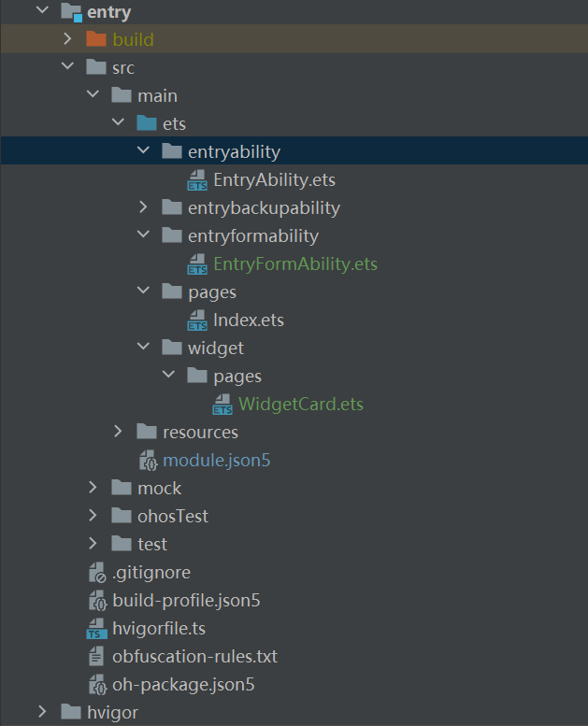Screen dimensions: 588x726
Task: Select the ohosTest folder
Action: click(172, 517)
